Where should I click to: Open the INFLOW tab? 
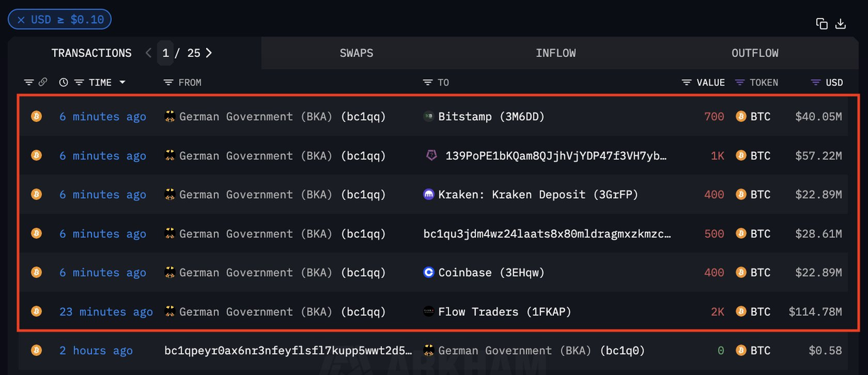point(555,53)
